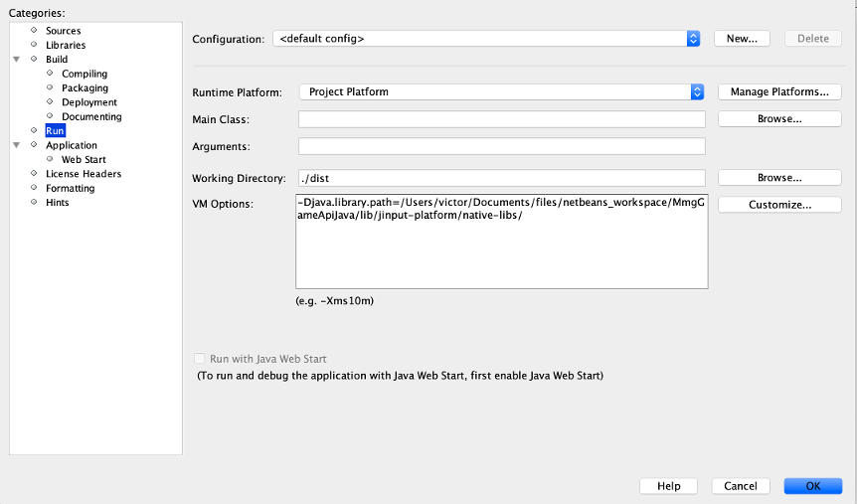Open the Documenting category
857x504 pixels.
pos(91,116)
